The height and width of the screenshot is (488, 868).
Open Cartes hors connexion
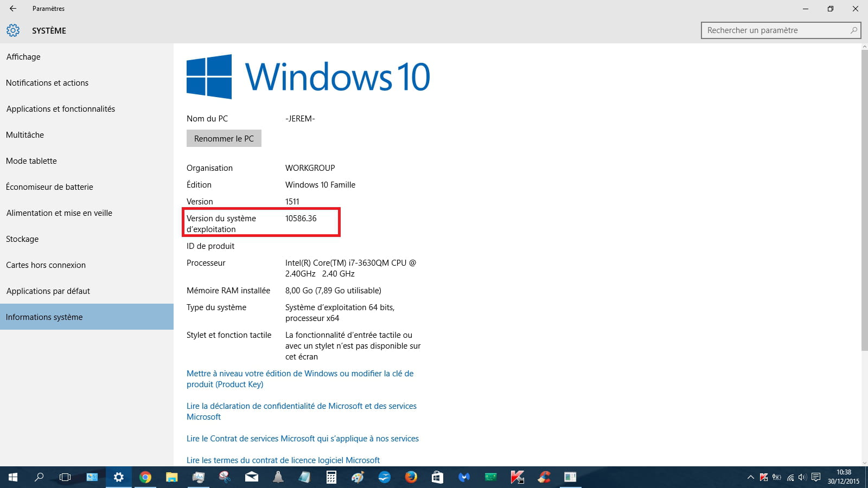click(x=87, y=265)
